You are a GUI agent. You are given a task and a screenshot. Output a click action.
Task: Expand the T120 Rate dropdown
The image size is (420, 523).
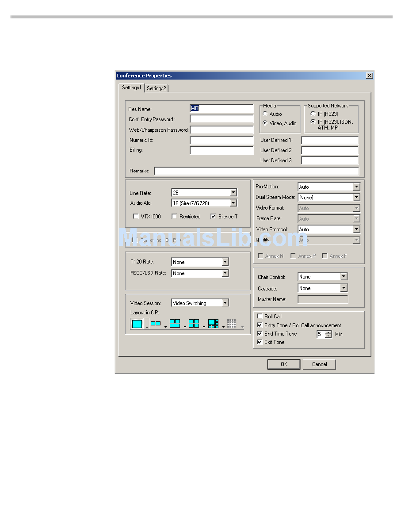click(x=225, y=262)
